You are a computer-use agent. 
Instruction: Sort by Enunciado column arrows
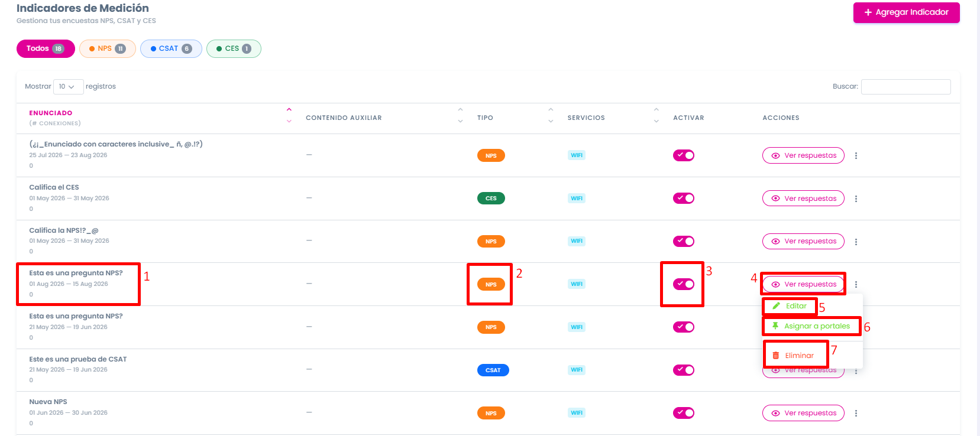(289, 115)
